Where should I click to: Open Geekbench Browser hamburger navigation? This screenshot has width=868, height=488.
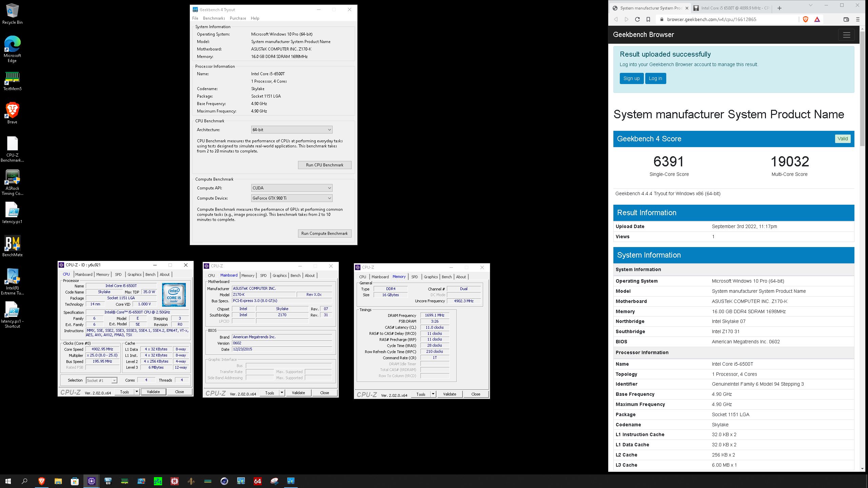[847, 35]
